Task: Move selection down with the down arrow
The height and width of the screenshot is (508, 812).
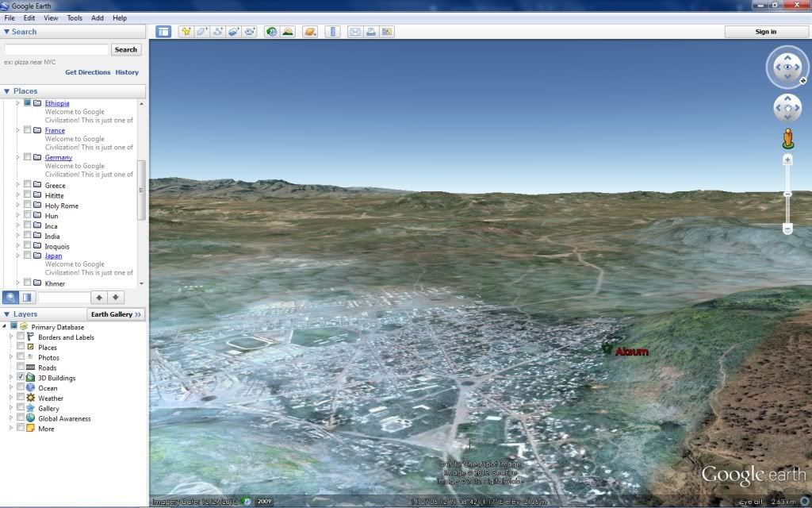Action: (116, 298)
